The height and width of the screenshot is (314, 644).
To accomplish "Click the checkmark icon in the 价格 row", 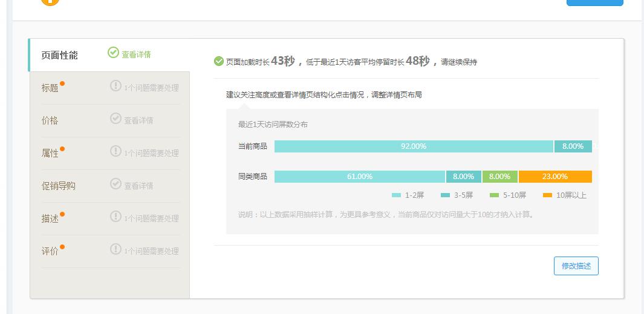I will pyautogui.click(x=115, y=119).
